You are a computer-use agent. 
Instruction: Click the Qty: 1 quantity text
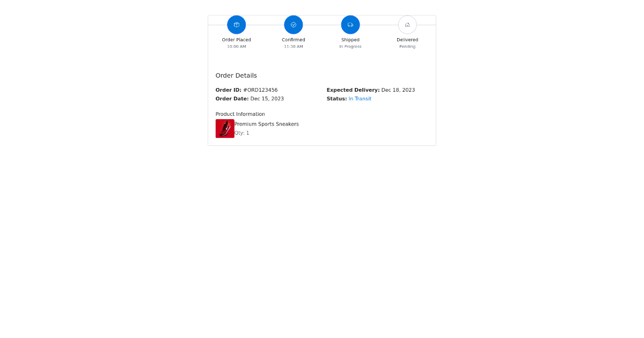pyautogui.click(x=241, y=133)
